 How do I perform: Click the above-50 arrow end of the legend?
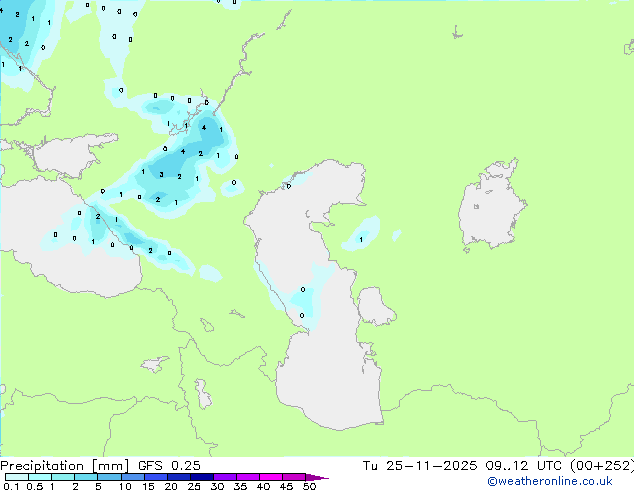(x=317, y=477)
